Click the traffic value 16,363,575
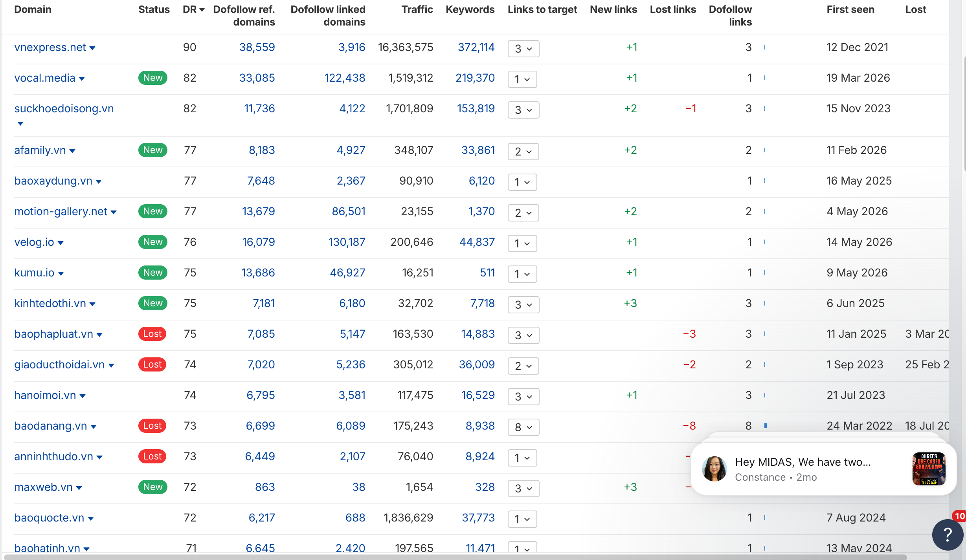 point(405,47)
